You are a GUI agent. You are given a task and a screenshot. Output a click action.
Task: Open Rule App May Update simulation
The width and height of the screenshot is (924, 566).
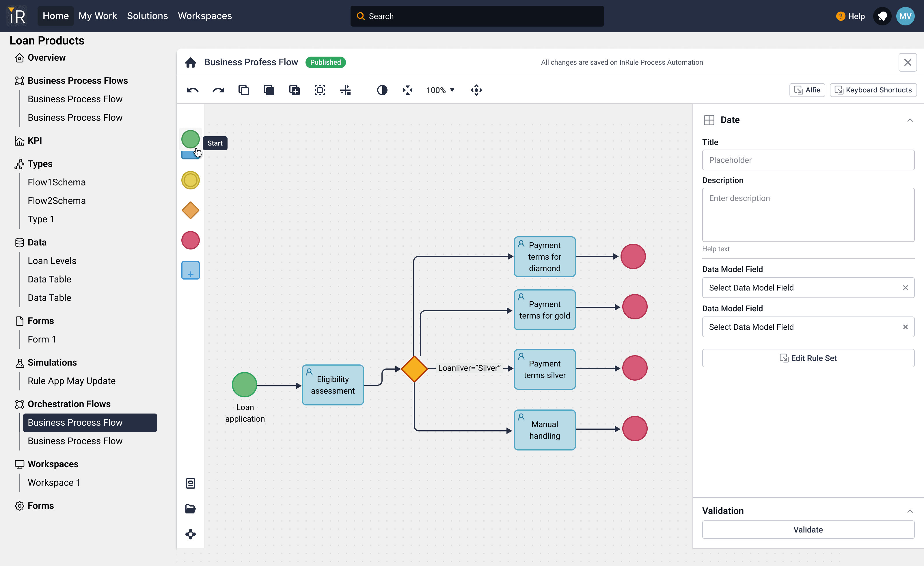click(x=71, y=381)
